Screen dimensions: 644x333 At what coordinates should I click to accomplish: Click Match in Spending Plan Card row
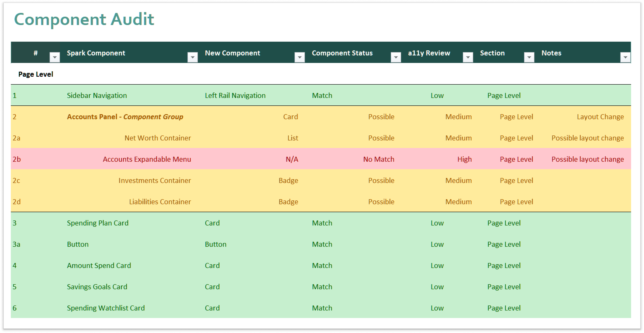[x=322, y=223]
